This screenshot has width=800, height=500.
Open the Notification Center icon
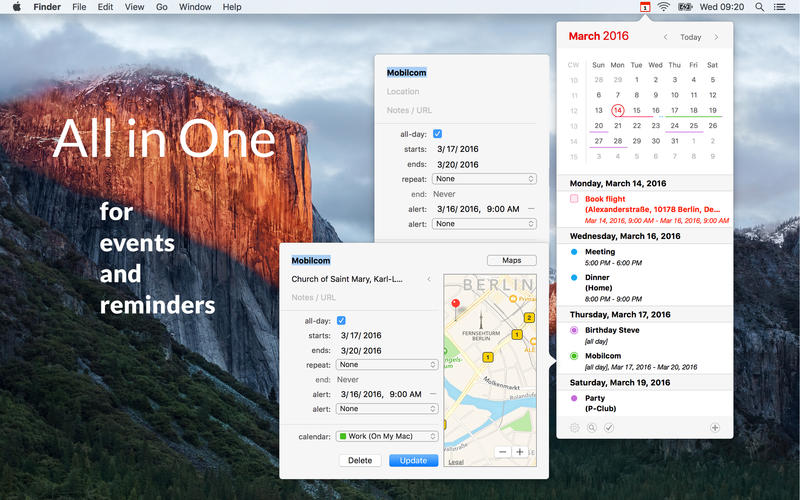780,7
